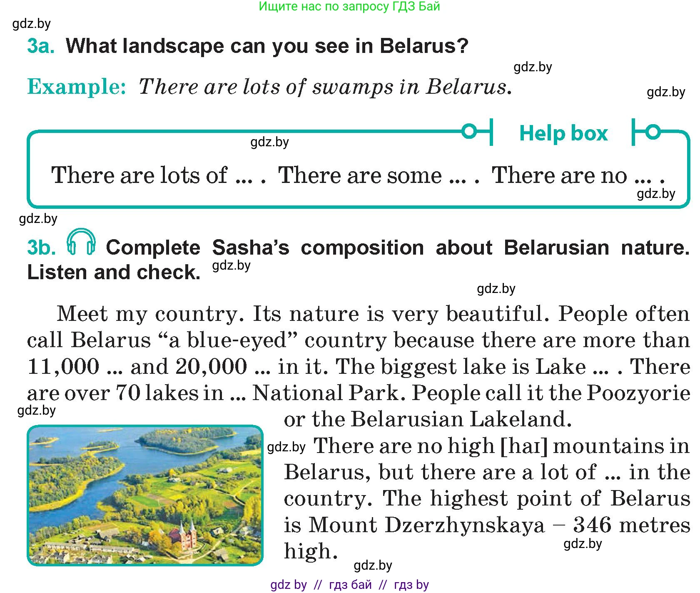
Task: Click the 'Example:' label
Action: click(x=77, y=87)
